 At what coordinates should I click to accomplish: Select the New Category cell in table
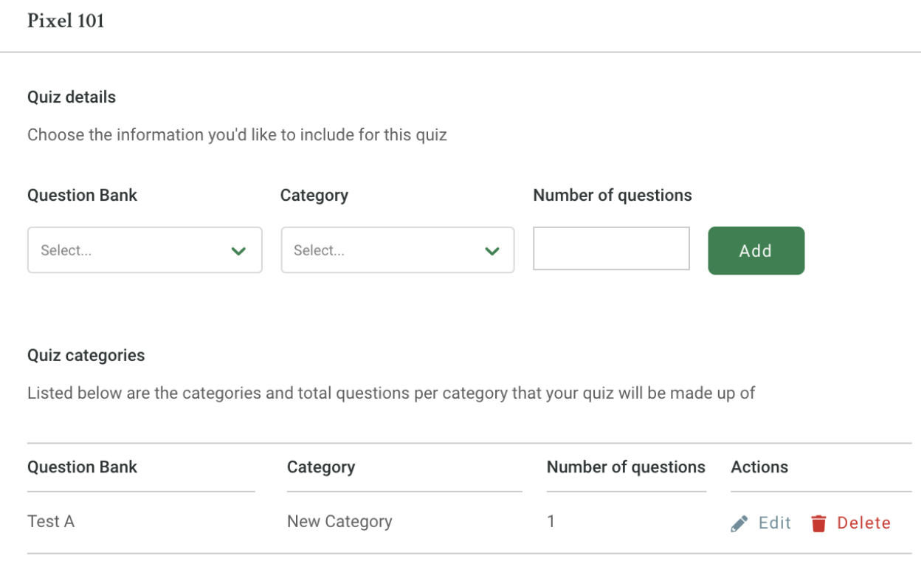339,522
